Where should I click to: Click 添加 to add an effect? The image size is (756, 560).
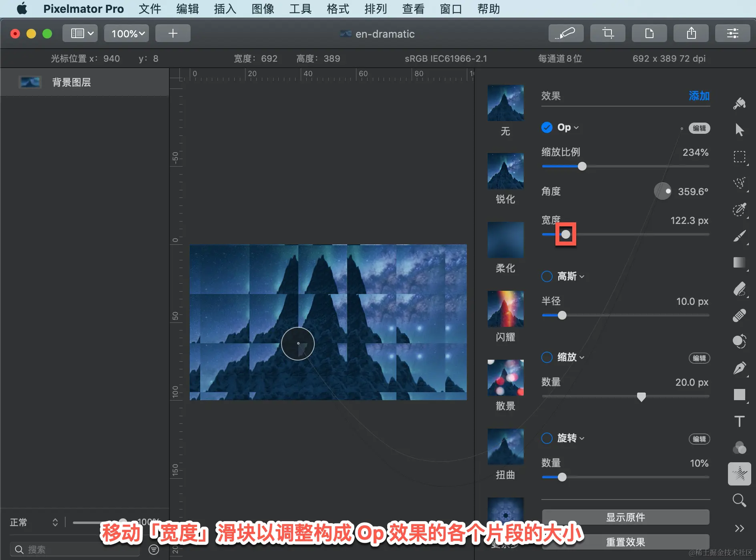(x=699, y=96)
